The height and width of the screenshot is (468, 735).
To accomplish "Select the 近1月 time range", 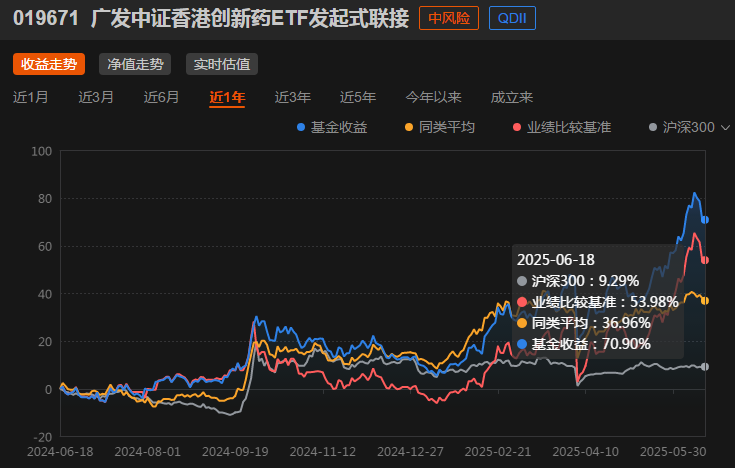I will coord(30,97).
